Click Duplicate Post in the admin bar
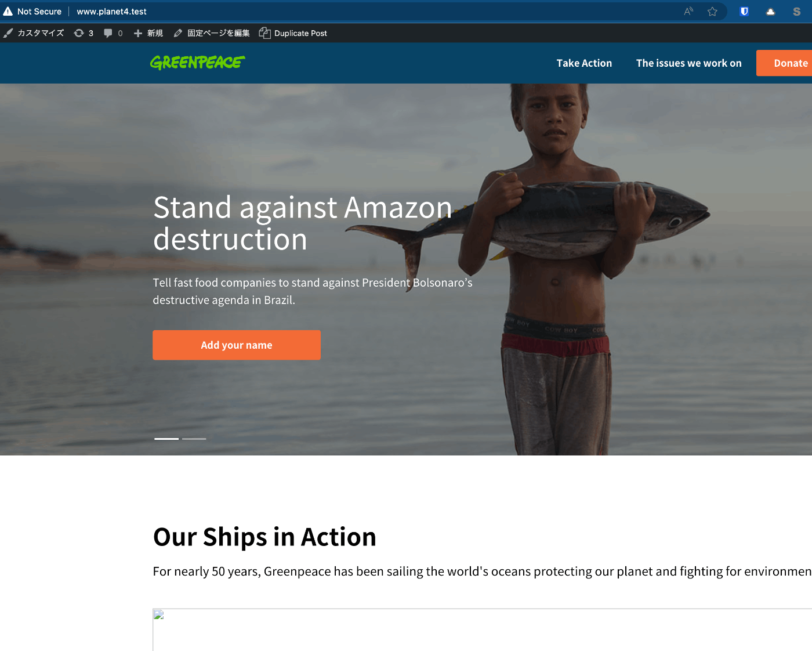Viewport: 812px width, 651px height. [x=293, y=33]
